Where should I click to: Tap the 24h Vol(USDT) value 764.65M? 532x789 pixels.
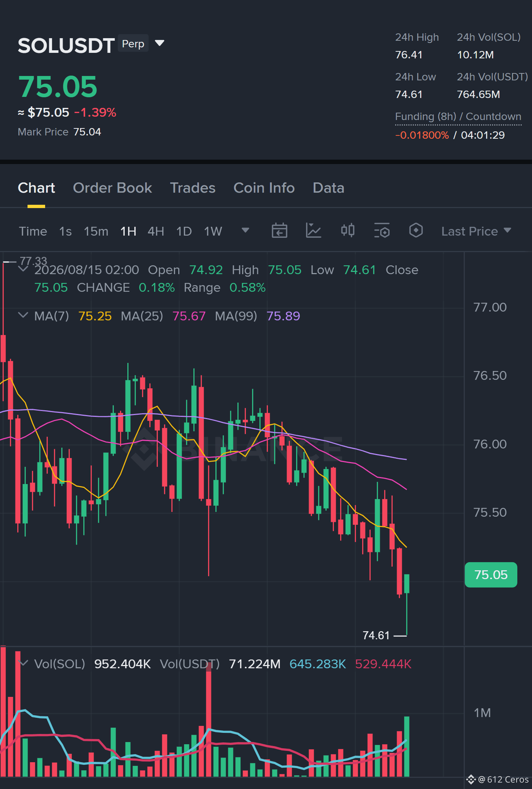click(x=478, y=94)
